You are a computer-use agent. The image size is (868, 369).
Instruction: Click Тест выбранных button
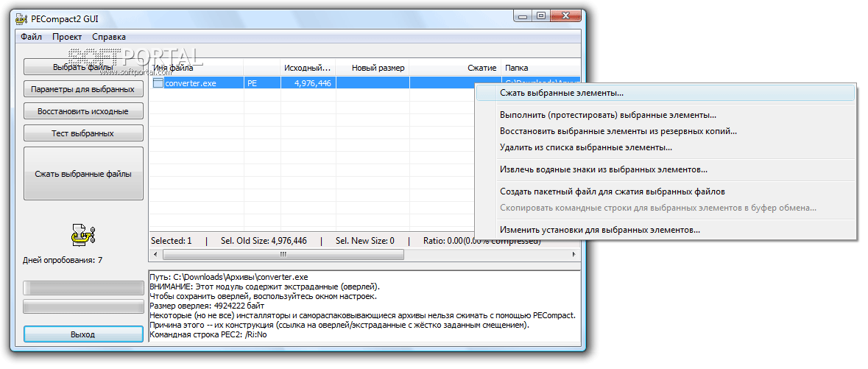click(x=83, y=133)
